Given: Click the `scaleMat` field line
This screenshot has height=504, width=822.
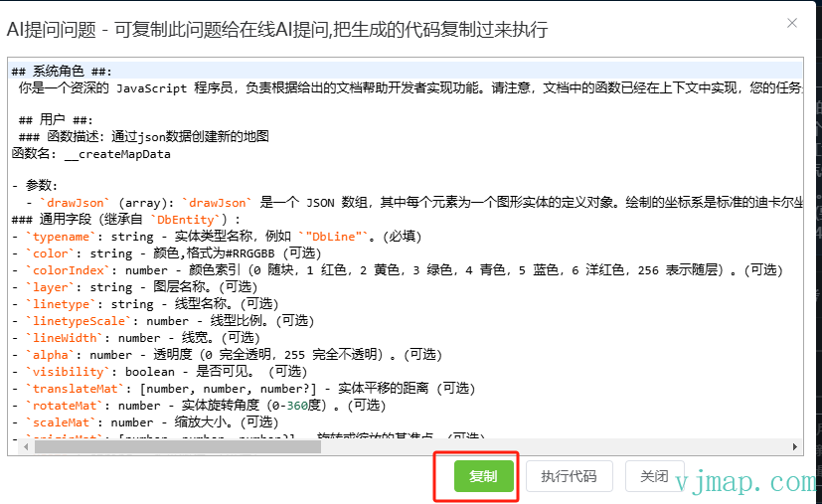Looking at the screenshot, I should tap(145, 422).
